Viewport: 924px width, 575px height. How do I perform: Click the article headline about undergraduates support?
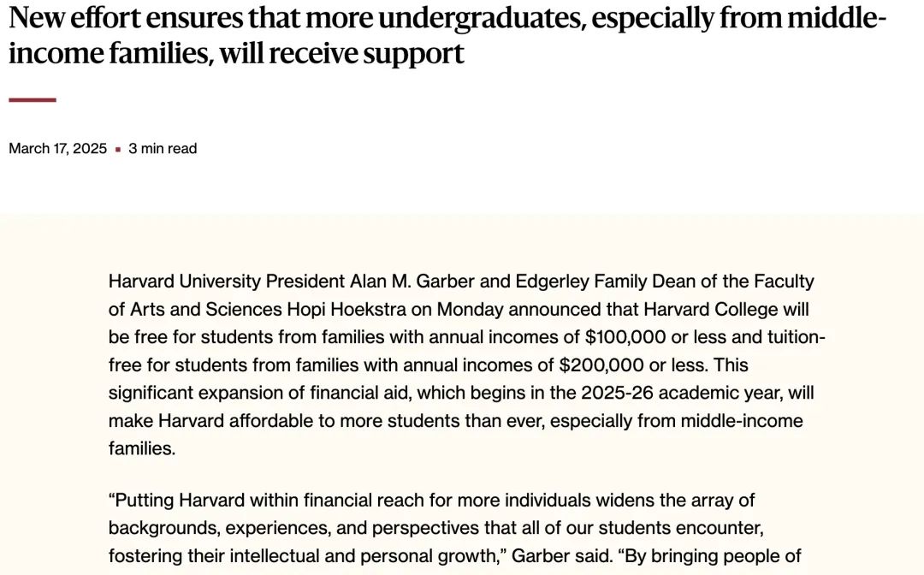click(447, 35)
